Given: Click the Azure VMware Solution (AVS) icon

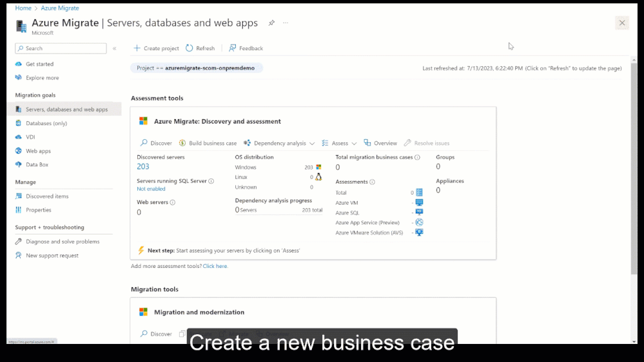Looking at the screenshot, I should point(419,233).
